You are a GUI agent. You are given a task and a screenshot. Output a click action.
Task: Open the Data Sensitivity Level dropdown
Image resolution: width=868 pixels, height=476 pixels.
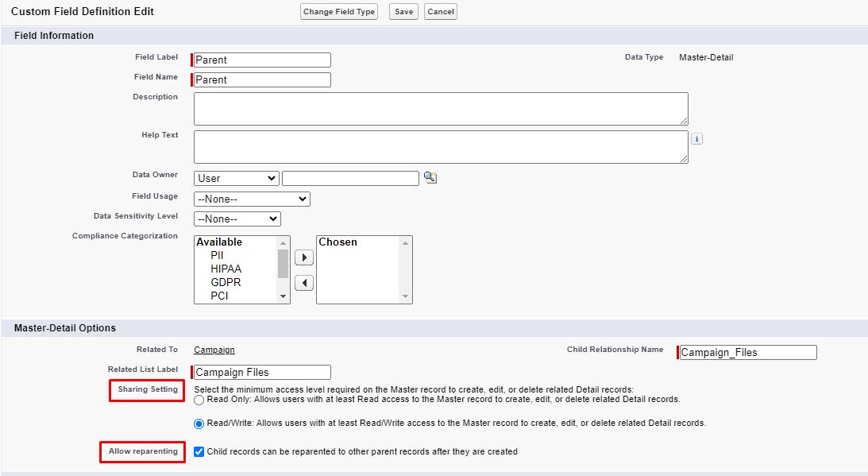[237, 219]
